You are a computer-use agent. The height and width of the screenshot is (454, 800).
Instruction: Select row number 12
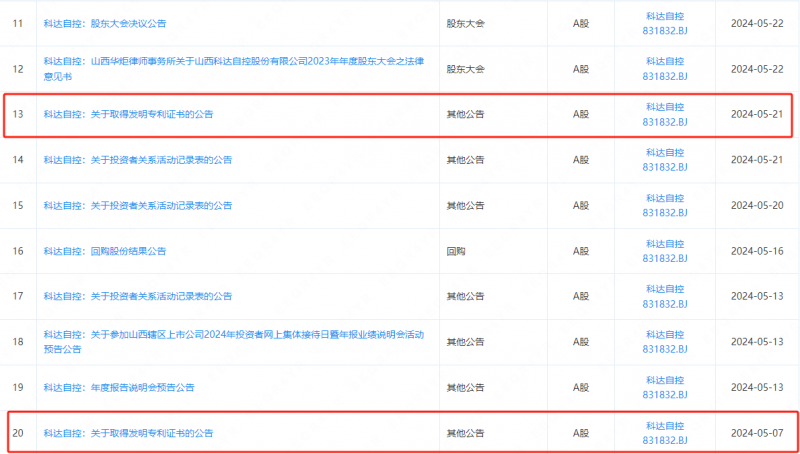click(18, 69)
